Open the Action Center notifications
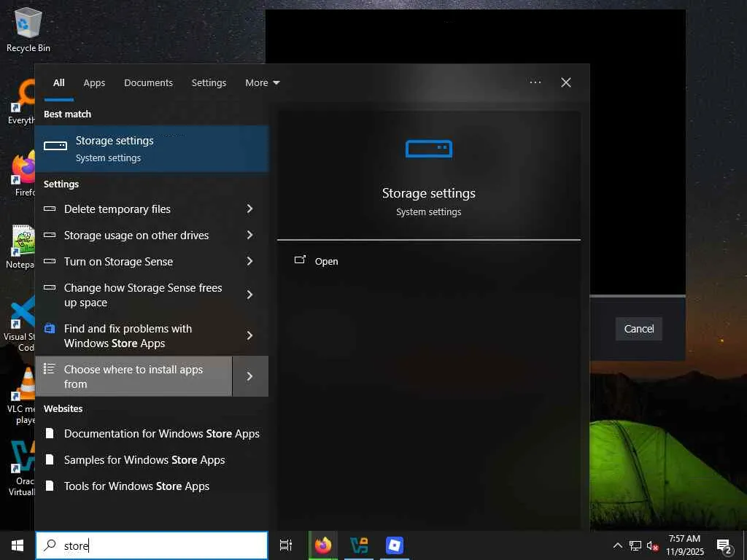Viewport: 747px width, 560px height. coord(724,545)
